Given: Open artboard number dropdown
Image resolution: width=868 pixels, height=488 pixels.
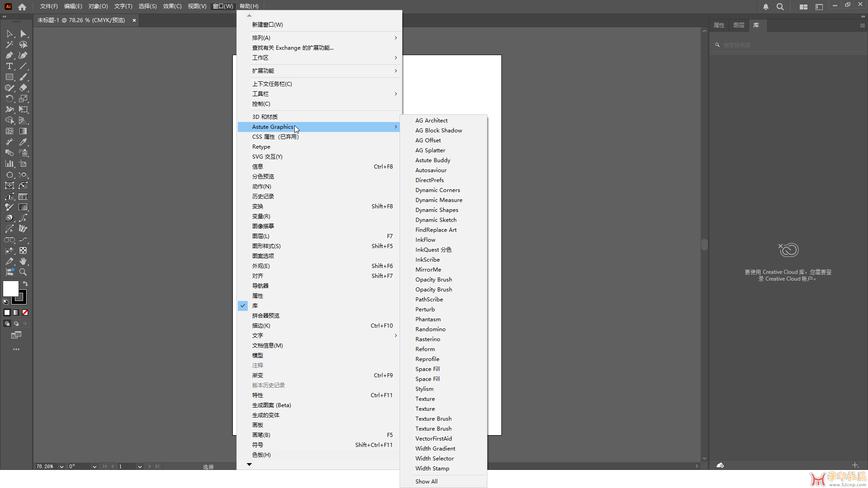Looking at the screenshot, I should point(140,466).
